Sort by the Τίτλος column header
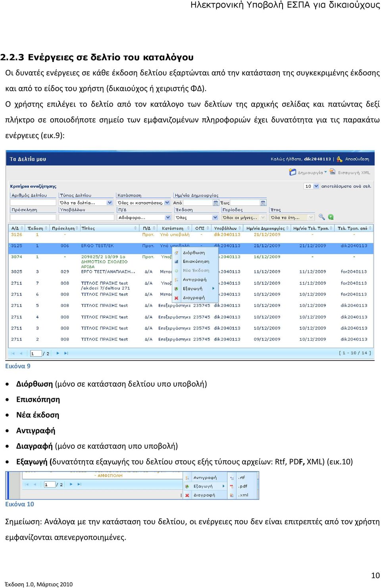381x588 pixels. 109,228
